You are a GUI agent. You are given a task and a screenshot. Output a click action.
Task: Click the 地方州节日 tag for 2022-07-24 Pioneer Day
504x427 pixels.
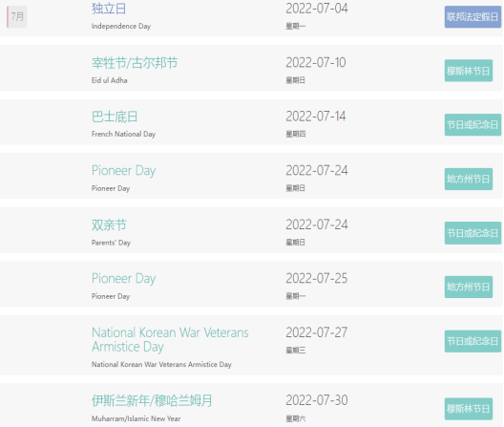pyautogui.click(x=469, y=179)
